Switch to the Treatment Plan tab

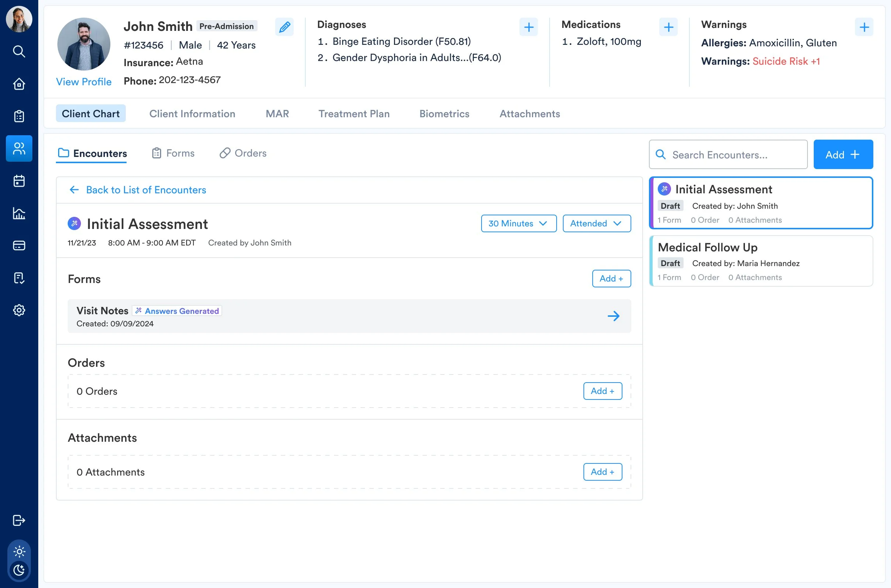tap(354, 114)
